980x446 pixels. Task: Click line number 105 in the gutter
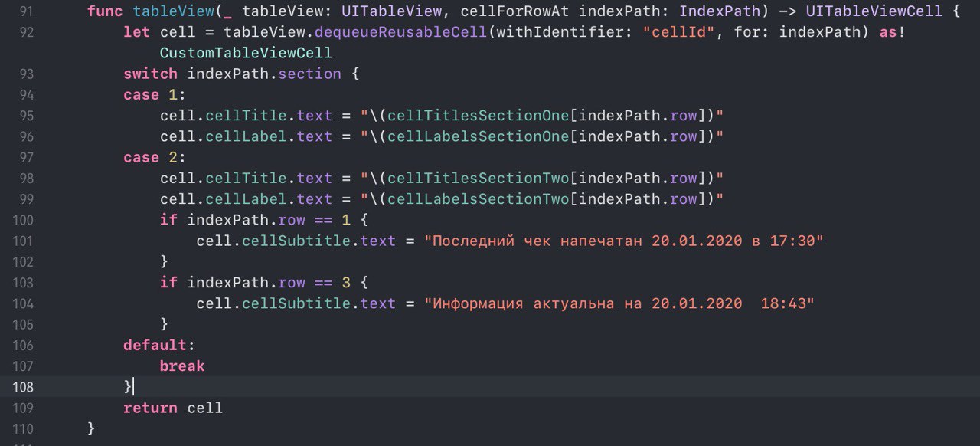[22, 324]
